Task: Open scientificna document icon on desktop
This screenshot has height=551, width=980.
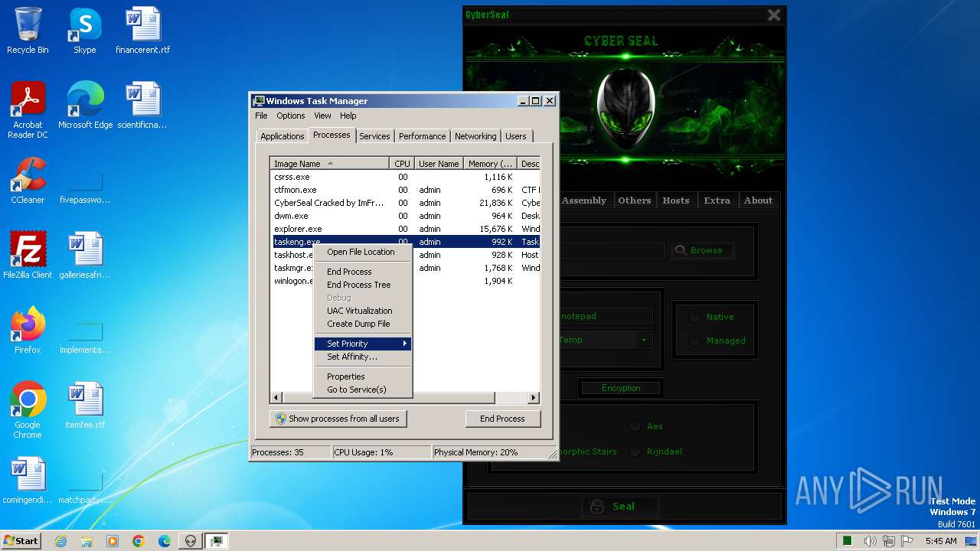Action: 142,106
